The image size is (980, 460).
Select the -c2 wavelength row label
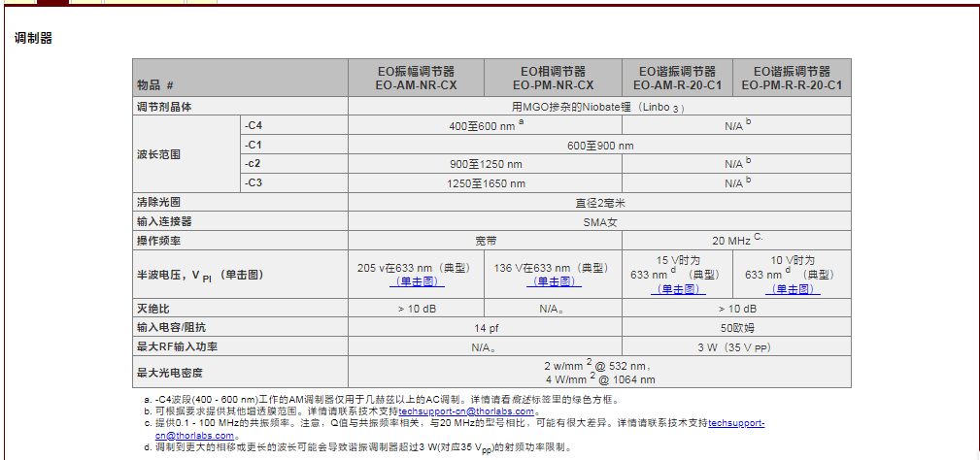[253, 163]
